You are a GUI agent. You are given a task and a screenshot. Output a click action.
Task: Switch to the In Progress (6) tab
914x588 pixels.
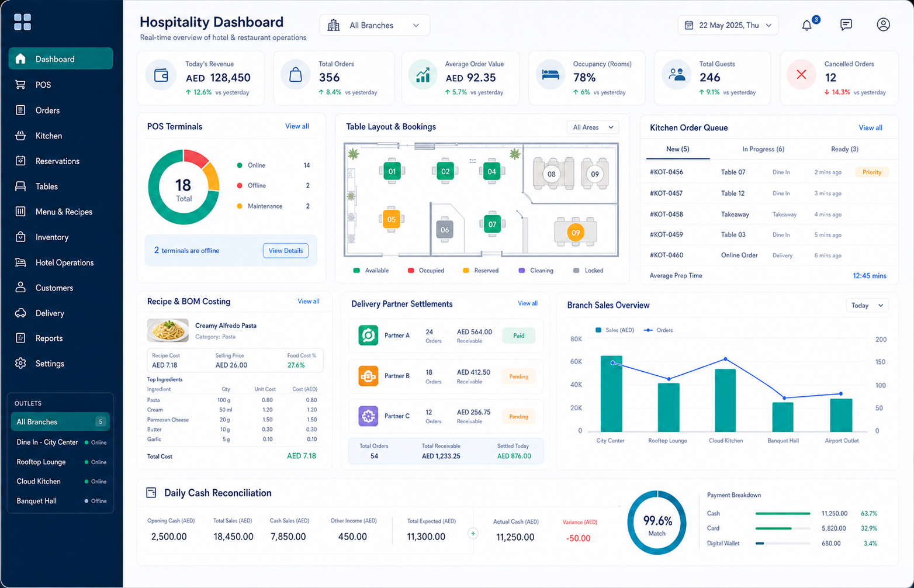(763, 149)
